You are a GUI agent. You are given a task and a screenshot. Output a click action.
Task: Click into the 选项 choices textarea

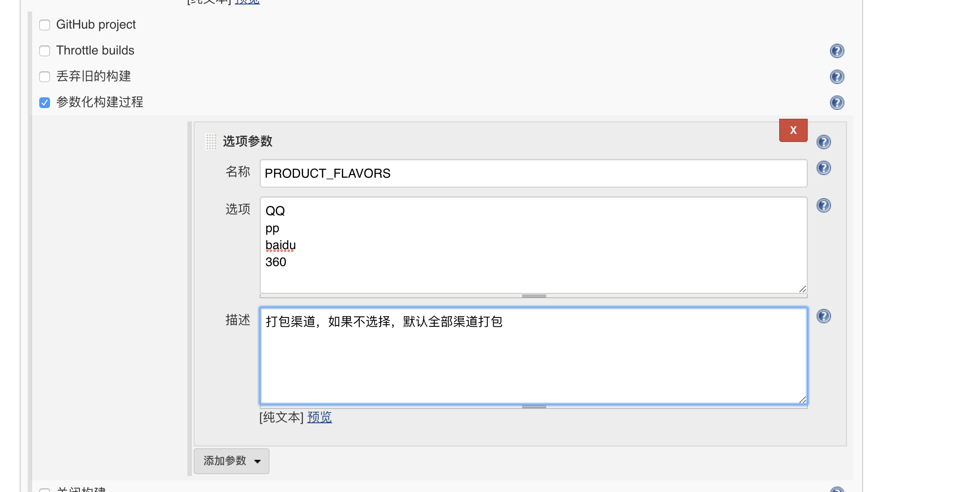[x=533, y=245]
